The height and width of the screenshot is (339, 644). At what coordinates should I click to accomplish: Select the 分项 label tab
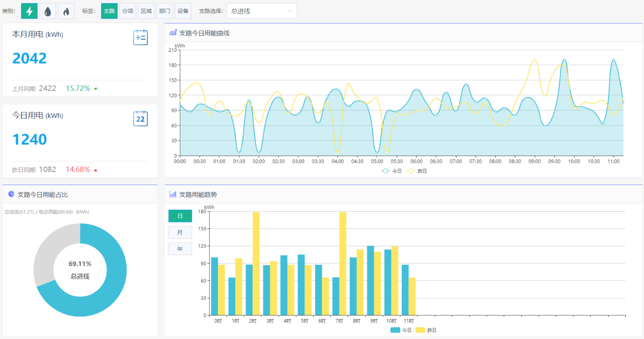[127, 11]
